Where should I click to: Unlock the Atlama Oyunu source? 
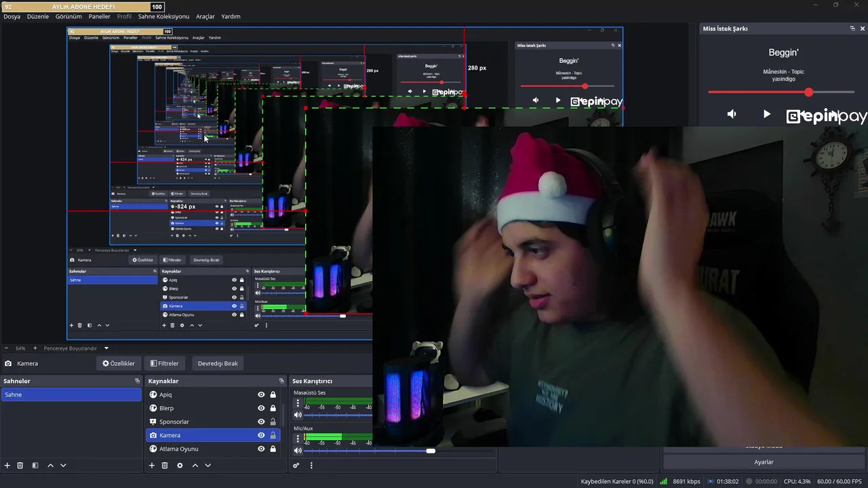[x=273, y=449]
